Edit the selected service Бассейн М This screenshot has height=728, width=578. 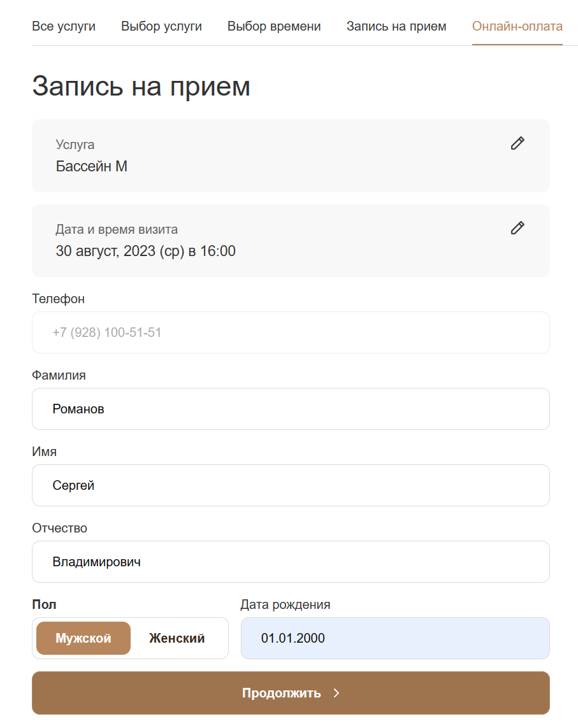coord(517,143)
